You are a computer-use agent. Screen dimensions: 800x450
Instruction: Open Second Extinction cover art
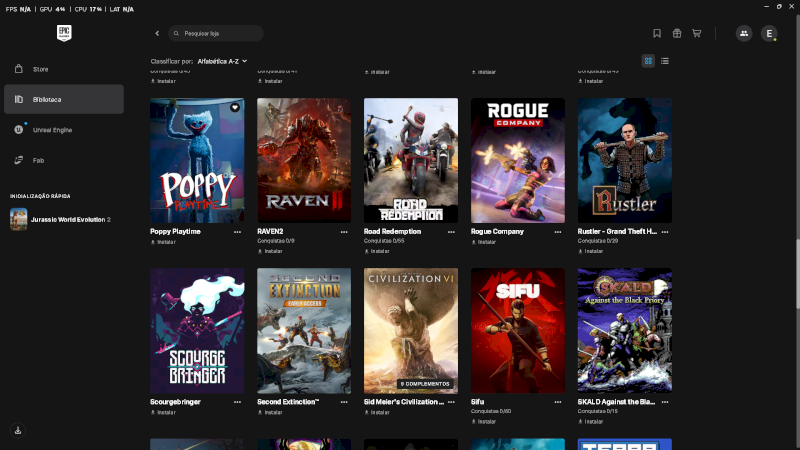click(304, 331)
